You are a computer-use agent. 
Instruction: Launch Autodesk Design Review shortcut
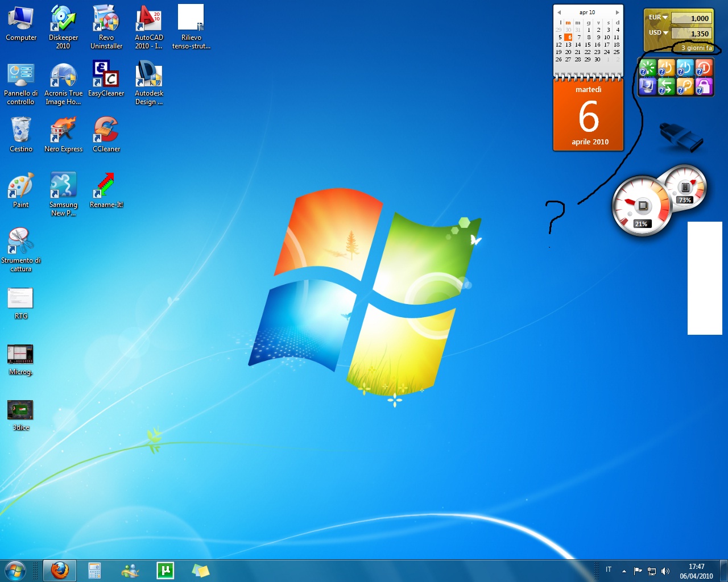point(149,84)
